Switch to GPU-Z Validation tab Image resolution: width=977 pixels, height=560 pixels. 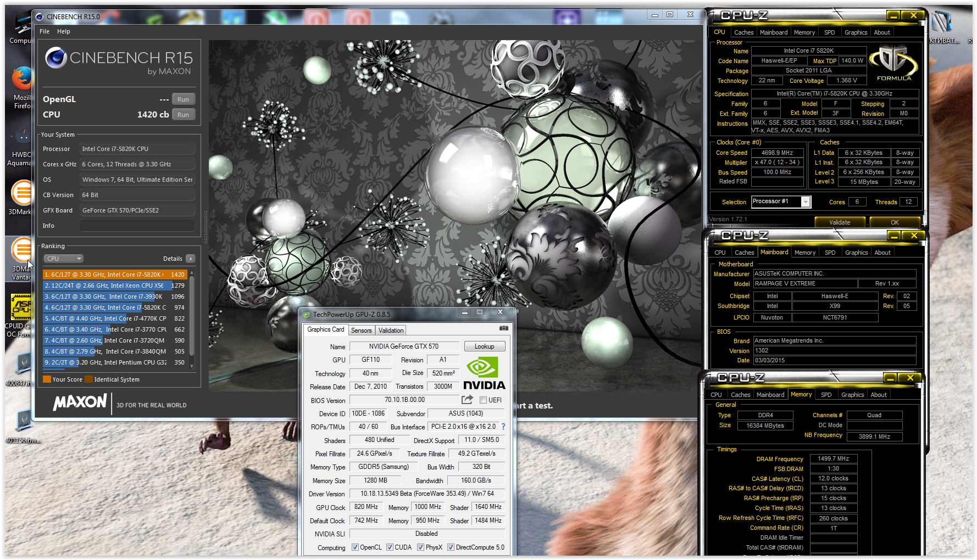(x=391, y=331)
